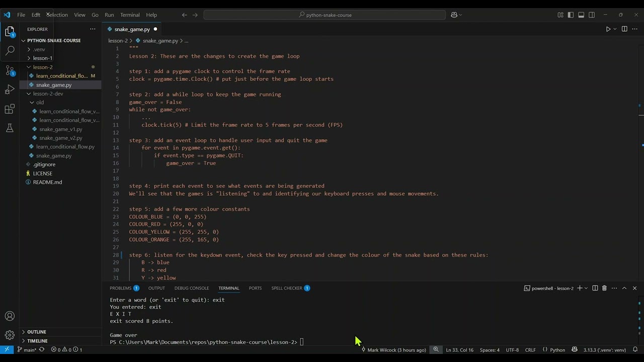The image size is (644, 362).
Task: Open the new terminal launch profile dropdown
Action: tap(587, 288)
